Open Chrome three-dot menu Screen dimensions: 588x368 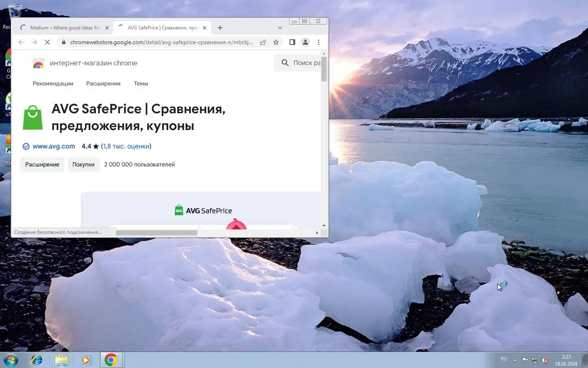click(x=318, y=42)
